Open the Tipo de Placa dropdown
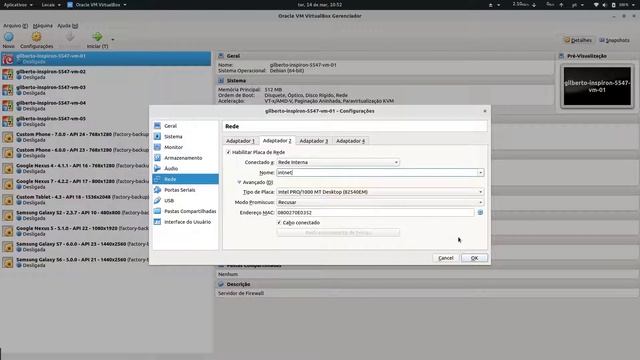 click(380, 192)
